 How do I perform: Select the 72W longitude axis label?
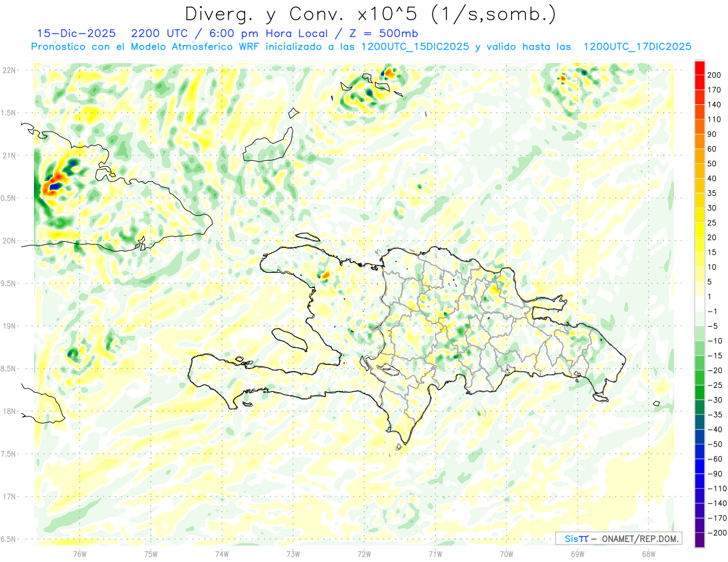(x=364, y=554)
